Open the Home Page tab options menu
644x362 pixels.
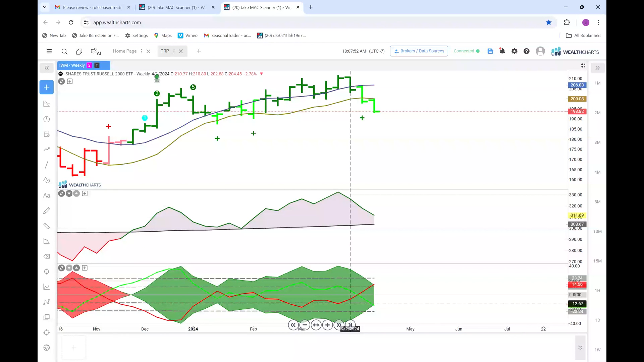pyautogui.click(x=141, y=51)
